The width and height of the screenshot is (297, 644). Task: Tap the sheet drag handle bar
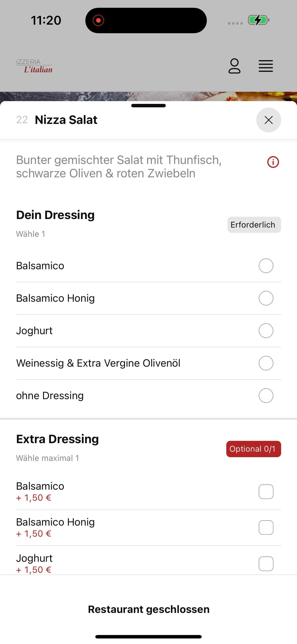point(148,105)
